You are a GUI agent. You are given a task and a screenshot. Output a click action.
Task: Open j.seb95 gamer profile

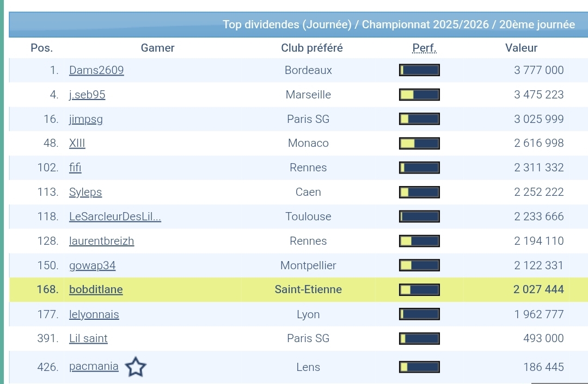[x=87, y=95]
